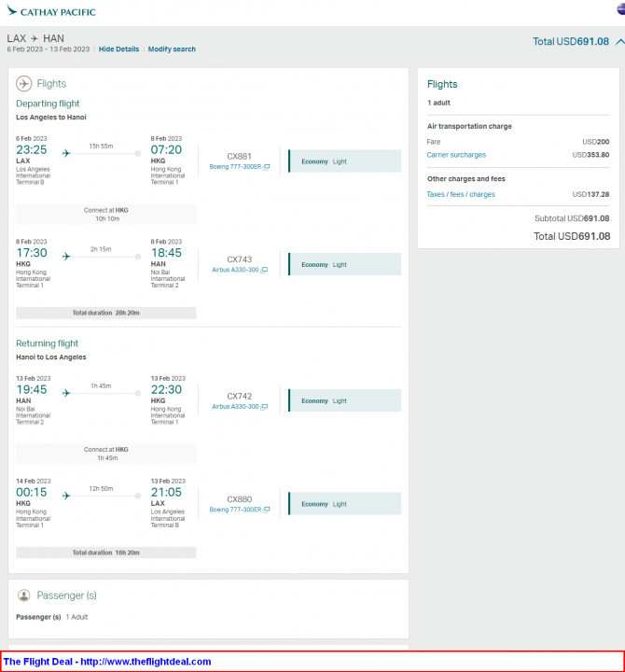Open Carrier surcharges breakdown link
625x672 pixels.
coord(456,155)
